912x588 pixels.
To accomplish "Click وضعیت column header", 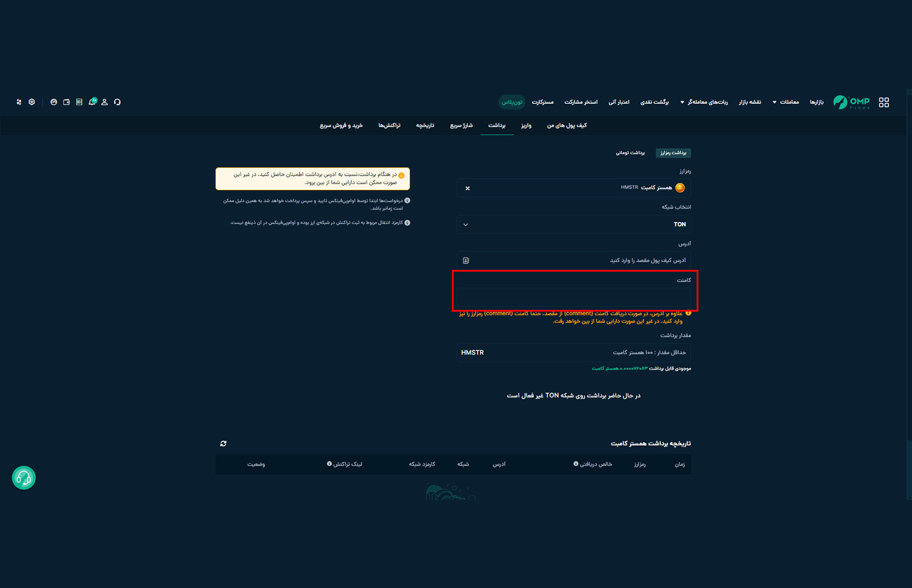I will [x=256, y=465].
